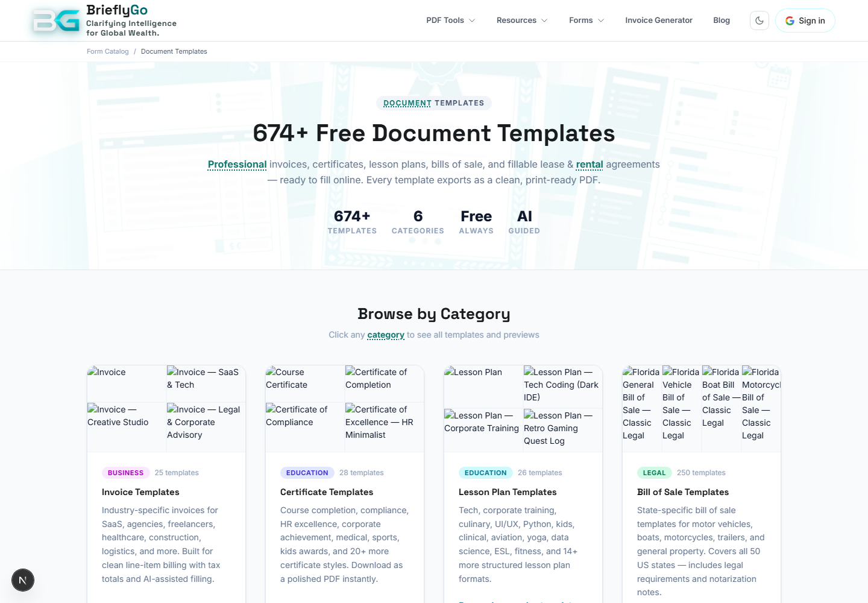Click the BUSINESS category tag
Screen dimensions: 868x603
tap(125, 473)
